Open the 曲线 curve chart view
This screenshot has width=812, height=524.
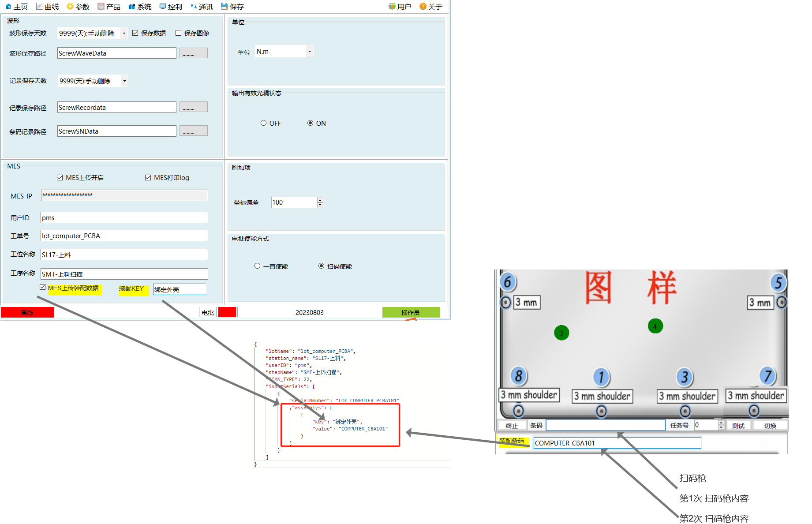coord(39,7)
